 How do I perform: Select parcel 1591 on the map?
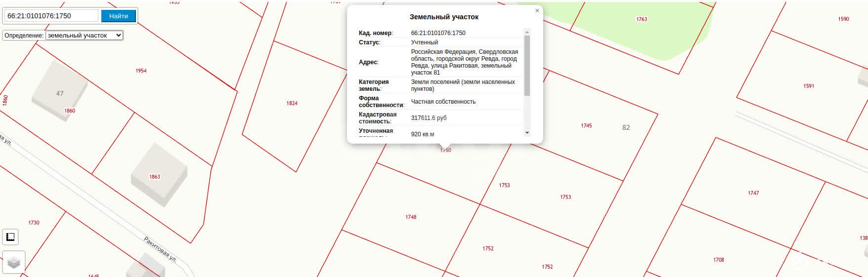click(x=808, y=86)
